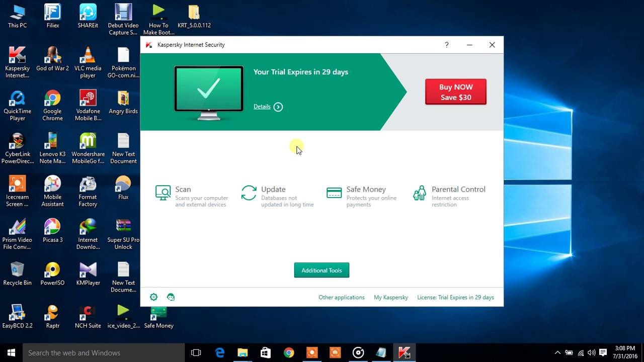The height and width of the screenshot is (362, 644).
Task: Select QuickTime Player desktop icon
Action: 17,106
